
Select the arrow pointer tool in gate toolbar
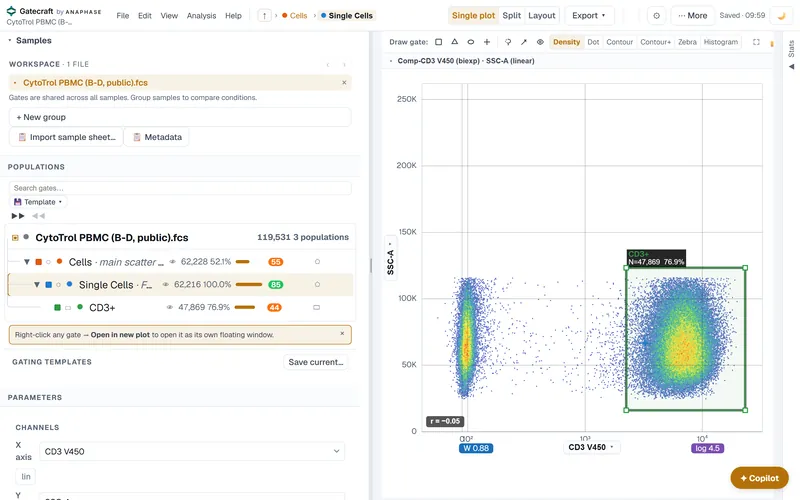pos(523,42)
